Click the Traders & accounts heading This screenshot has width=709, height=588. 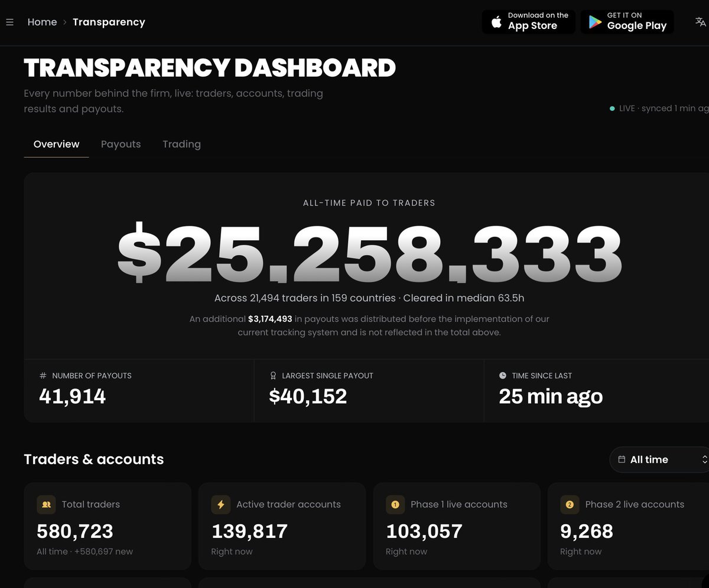pos(94,459)
